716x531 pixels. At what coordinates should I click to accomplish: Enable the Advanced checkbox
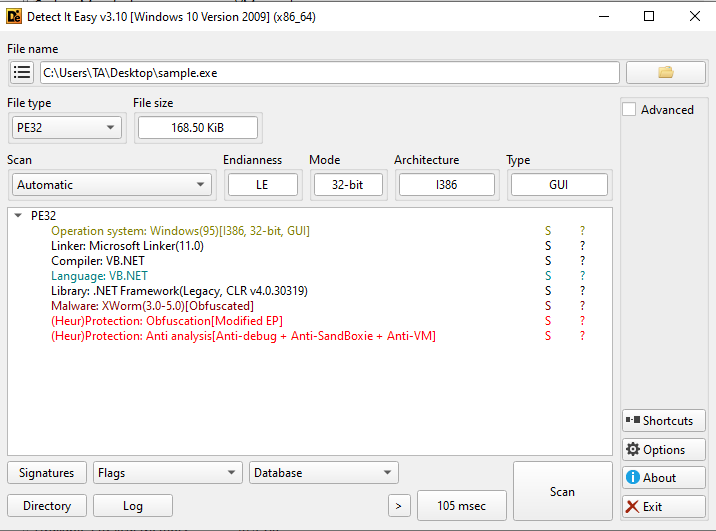coord(629,110)
